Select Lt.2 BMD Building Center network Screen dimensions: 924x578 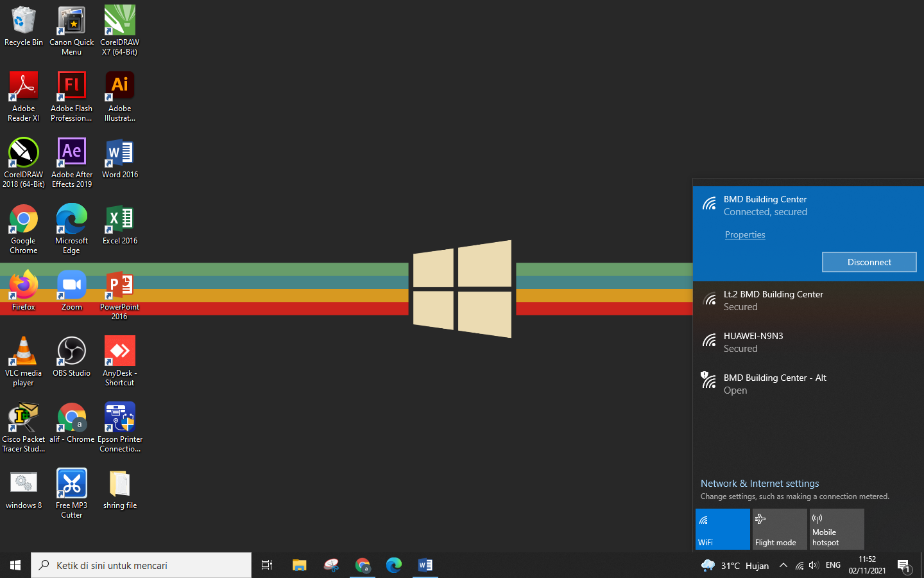pyautogui.click(x=809, y=301)
